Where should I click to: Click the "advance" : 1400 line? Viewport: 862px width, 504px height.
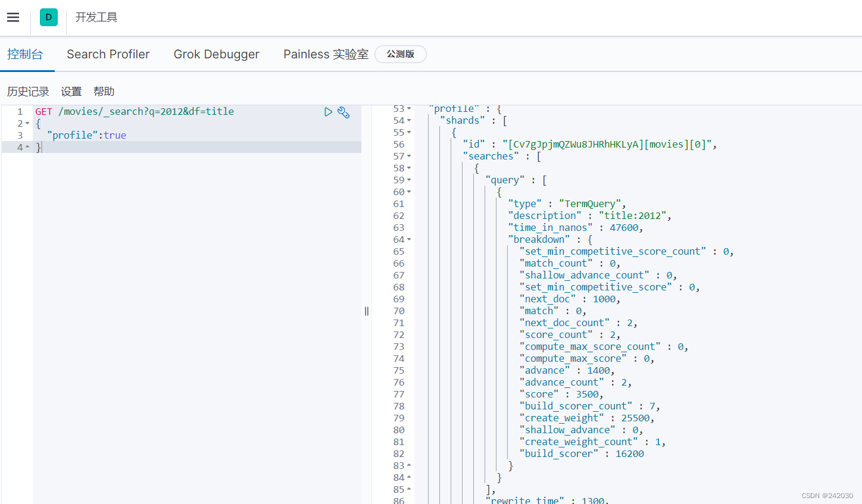pos(567,370)
